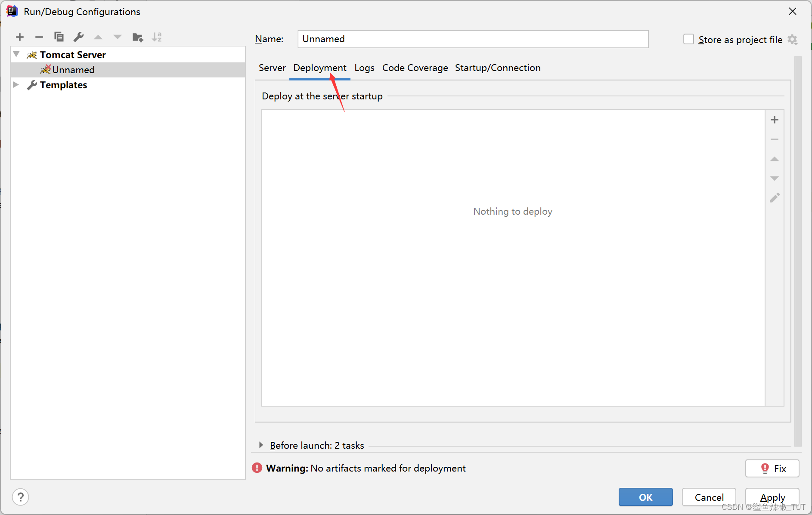The image size is (812, 515).
Task: Open the gear settings beside Store as project file
Action: pos(793,40)
